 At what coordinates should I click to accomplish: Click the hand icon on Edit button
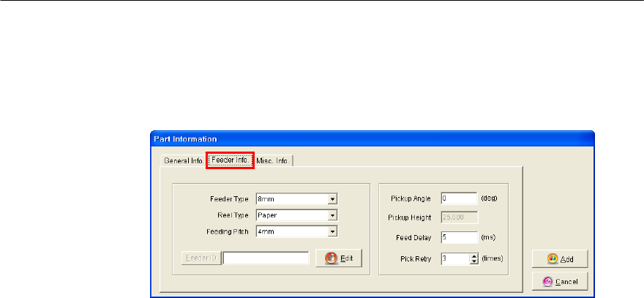[x=331, y=258]
